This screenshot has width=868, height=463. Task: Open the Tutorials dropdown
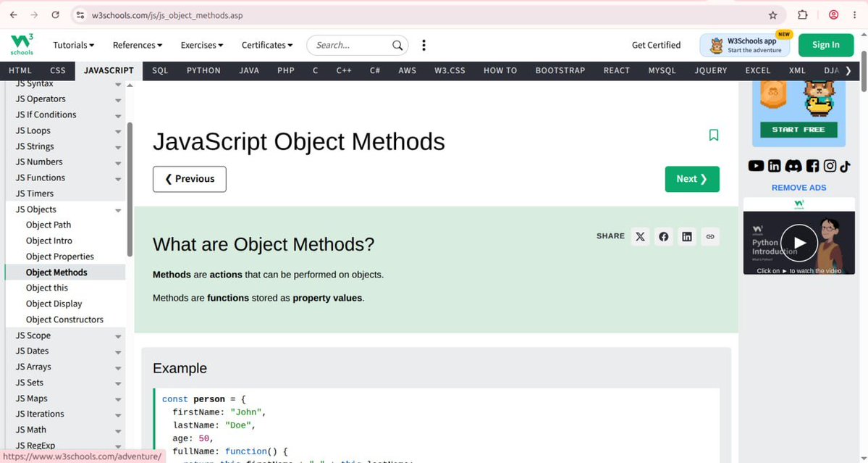tap(74, 46)
